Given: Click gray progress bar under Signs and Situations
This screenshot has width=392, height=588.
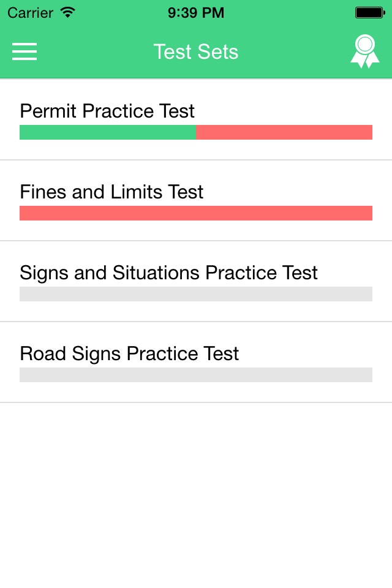Looking at the screenshot, I should click(196, 294).
